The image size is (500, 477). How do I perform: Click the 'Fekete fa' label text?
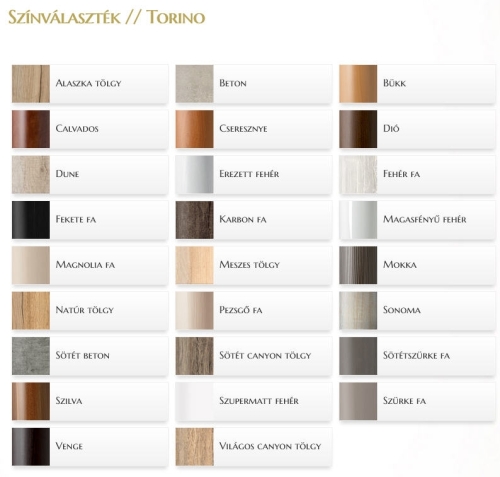point(76,219)
